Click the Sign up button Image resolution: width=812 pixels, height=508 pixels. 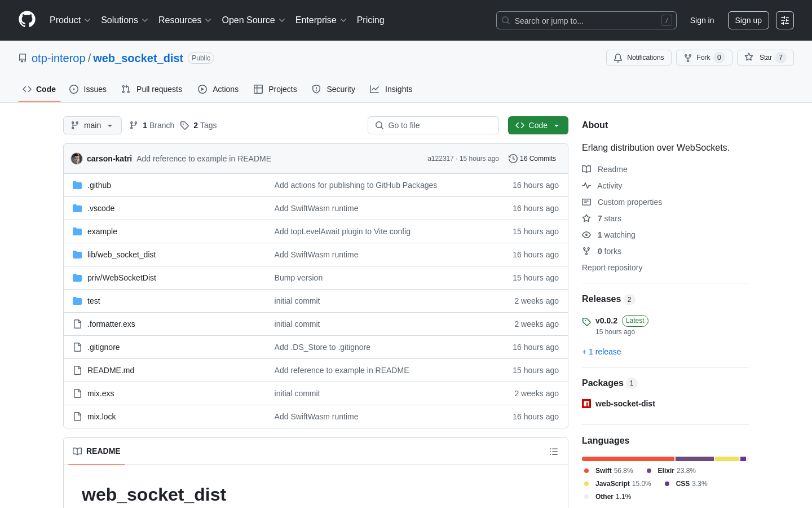tap(748, 20)
